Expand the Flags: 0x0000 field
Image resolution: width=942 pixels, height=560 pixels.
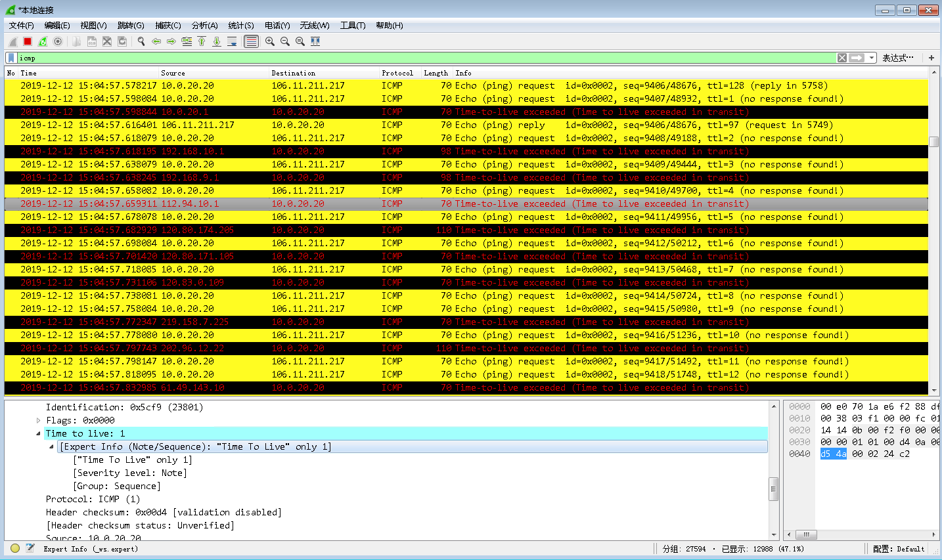38,420
